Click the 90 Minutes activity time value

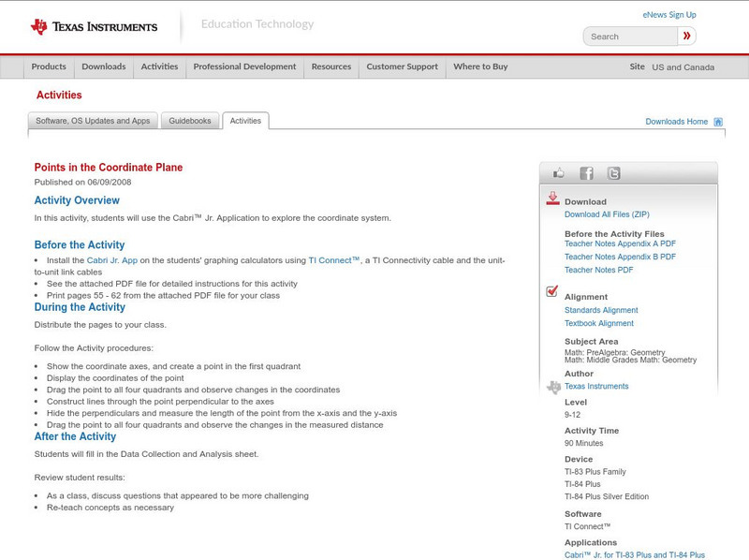click(583, 444)
